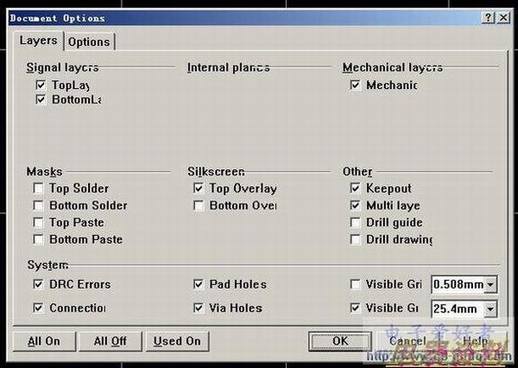Toggle the DRC Errors checkbox
This screenshot has height=368, width=518.
(38, 284)
